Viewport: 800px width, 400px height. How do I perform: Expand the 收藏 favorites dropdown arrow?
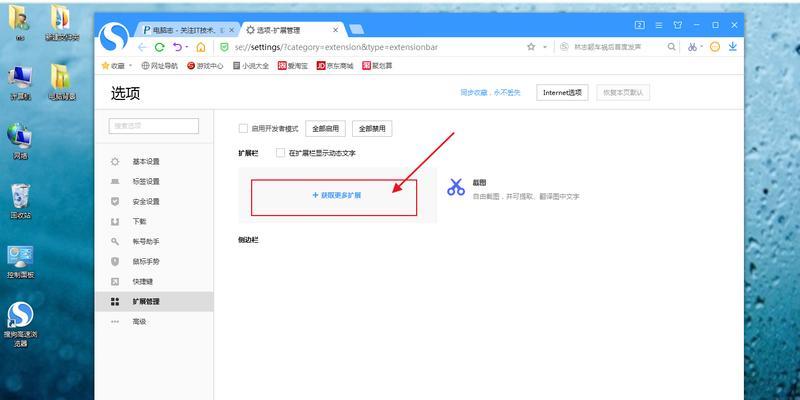130,66
